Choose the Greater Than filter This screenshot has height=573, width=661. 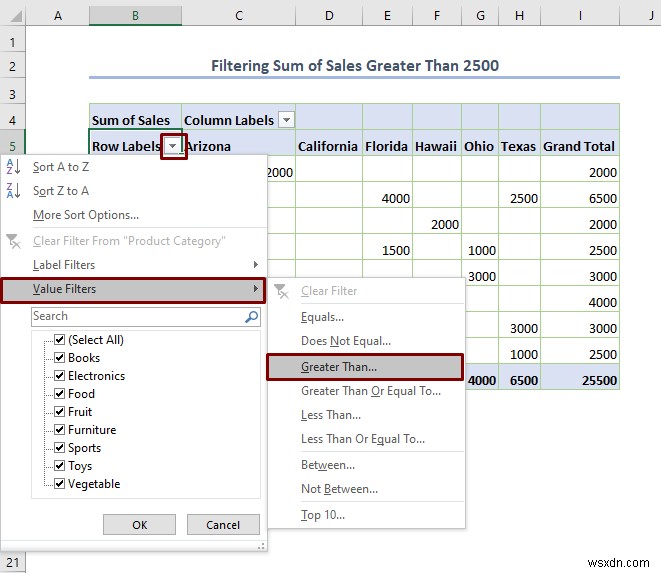[x=366, y=367]
